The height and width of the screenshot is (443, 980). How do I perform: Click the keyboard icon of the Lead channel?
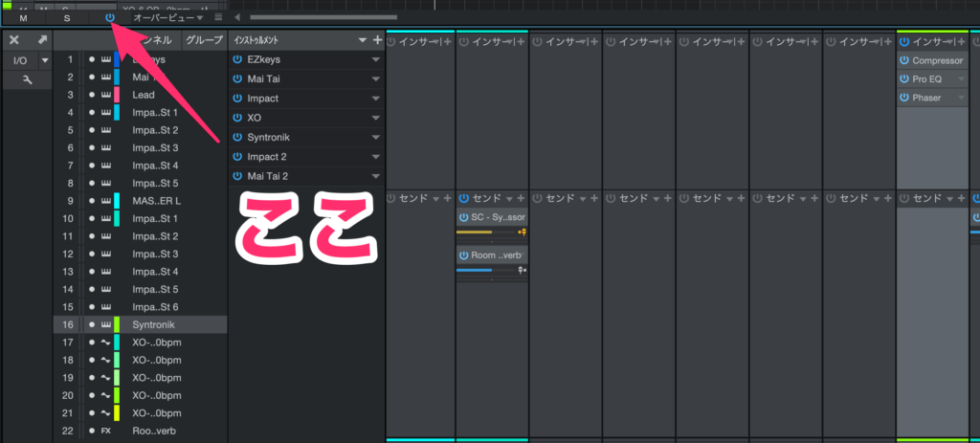105,95
